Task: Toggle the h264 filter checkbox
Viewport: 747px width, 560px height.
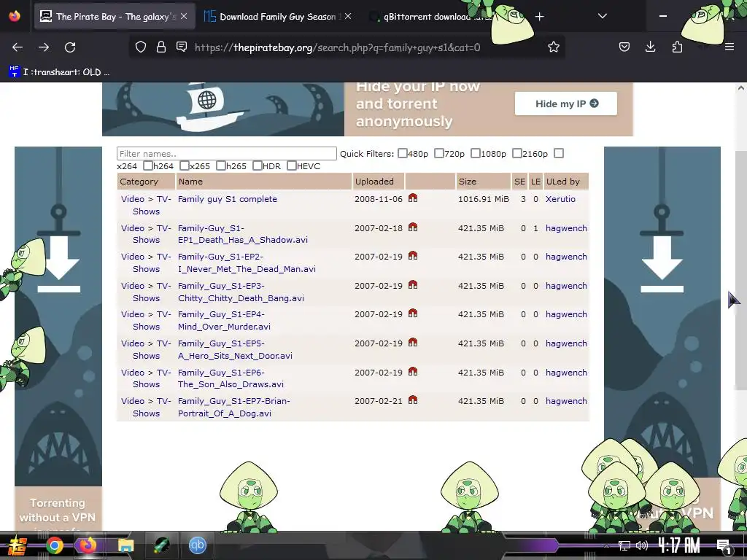Action: (x=147, y=166)
